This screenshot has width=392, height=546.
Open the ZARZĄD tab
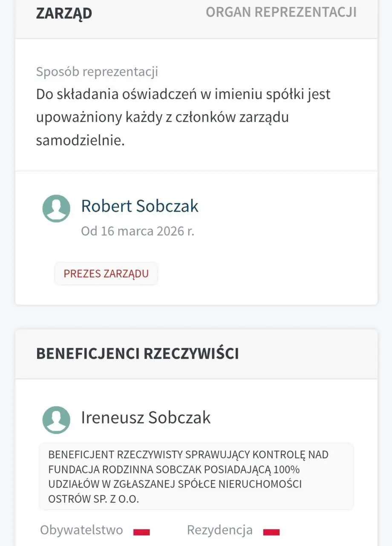pyautogui.click(x=64, y=13)
